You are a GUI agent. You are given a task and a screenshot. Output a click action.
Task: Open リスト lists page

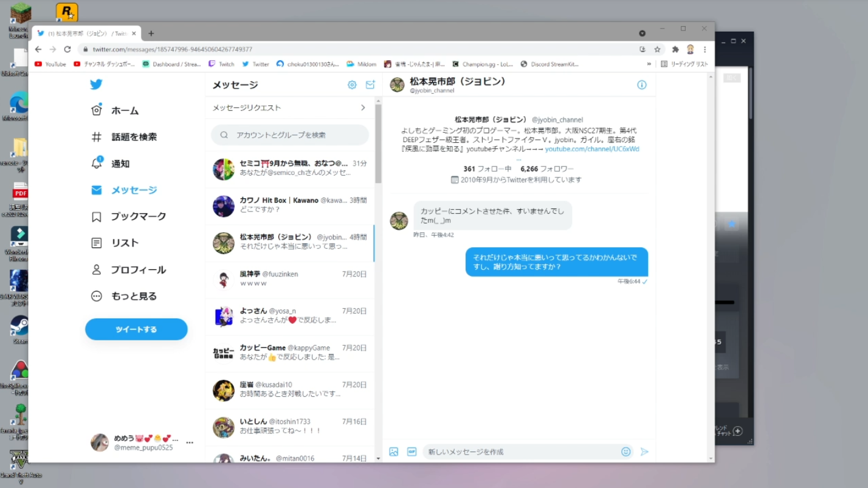(114, 243)
